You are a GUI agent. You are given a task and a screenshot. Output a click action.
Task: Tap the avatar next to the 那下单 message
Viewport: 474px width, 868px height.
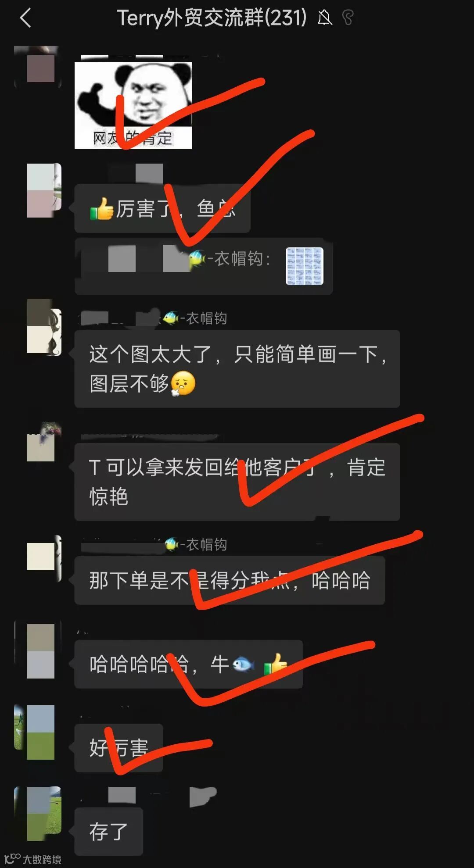[x=44, y=557]
